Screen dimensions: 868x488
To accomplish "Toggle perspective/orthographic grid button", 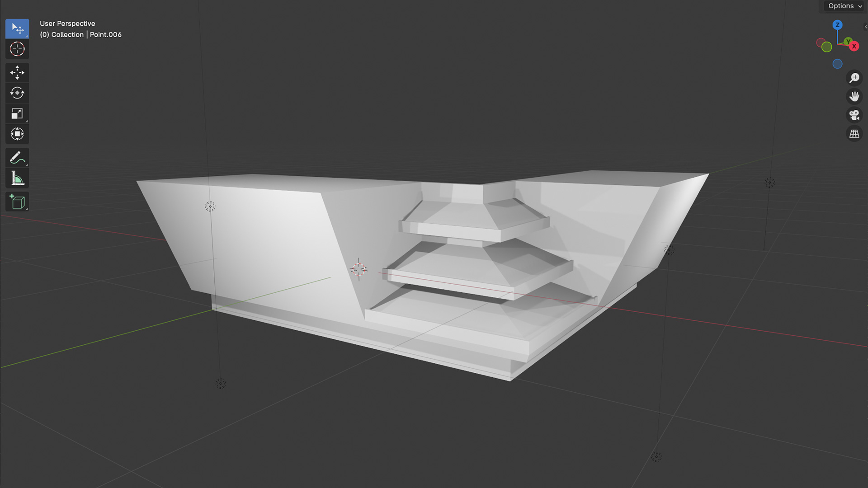I will [854, 134].
